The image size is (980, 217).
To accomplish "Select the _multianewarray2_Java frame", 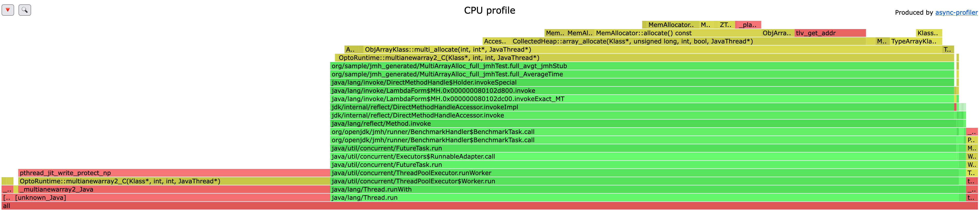I will [171, 189].
